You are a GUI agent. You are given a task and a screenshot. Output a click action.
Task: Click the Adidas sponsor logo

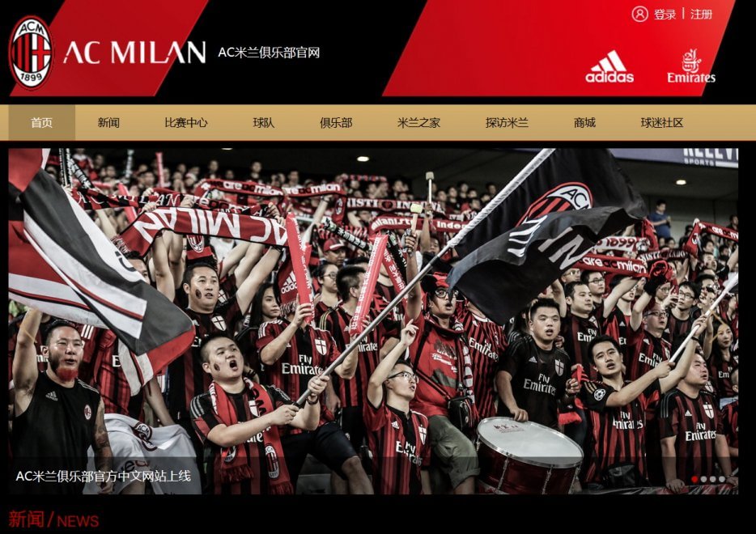pos(609,66)
